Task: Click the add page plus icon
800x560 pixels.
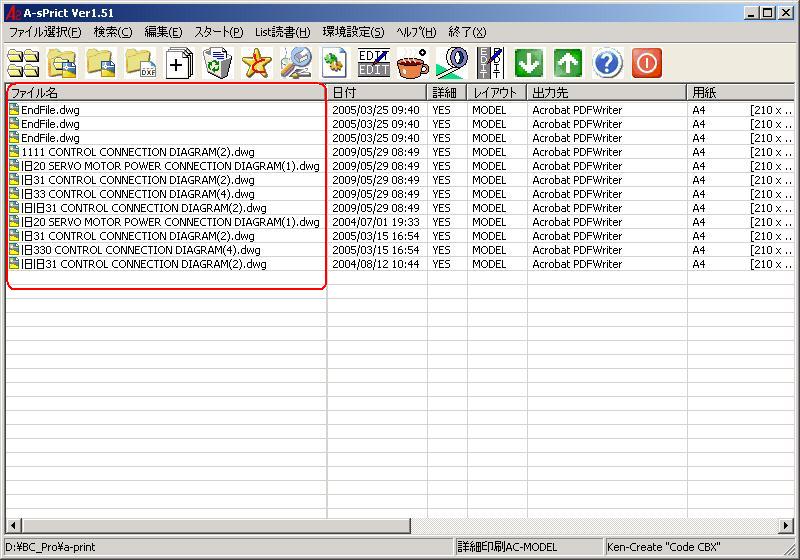Action: tap(178, 63)
